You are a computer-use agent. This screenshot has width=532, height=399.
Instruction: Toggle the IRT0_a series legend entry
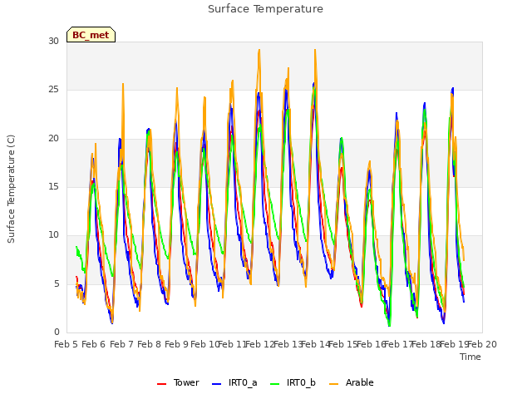pyautogui.click(x=234, y=382)
